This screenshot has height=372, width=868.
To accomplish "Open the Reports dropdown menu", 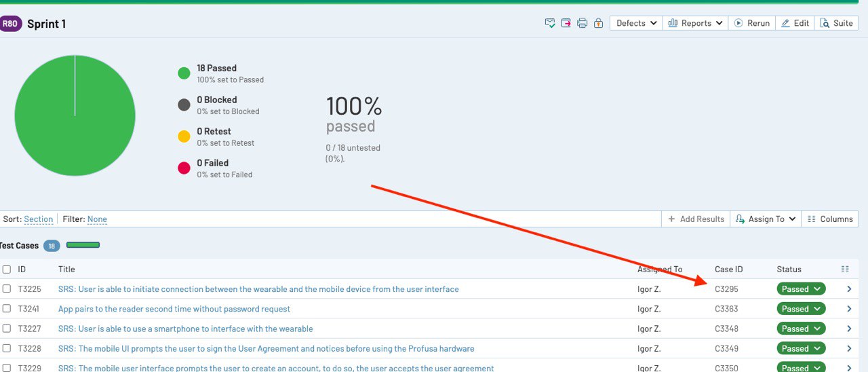I will 695,23.
